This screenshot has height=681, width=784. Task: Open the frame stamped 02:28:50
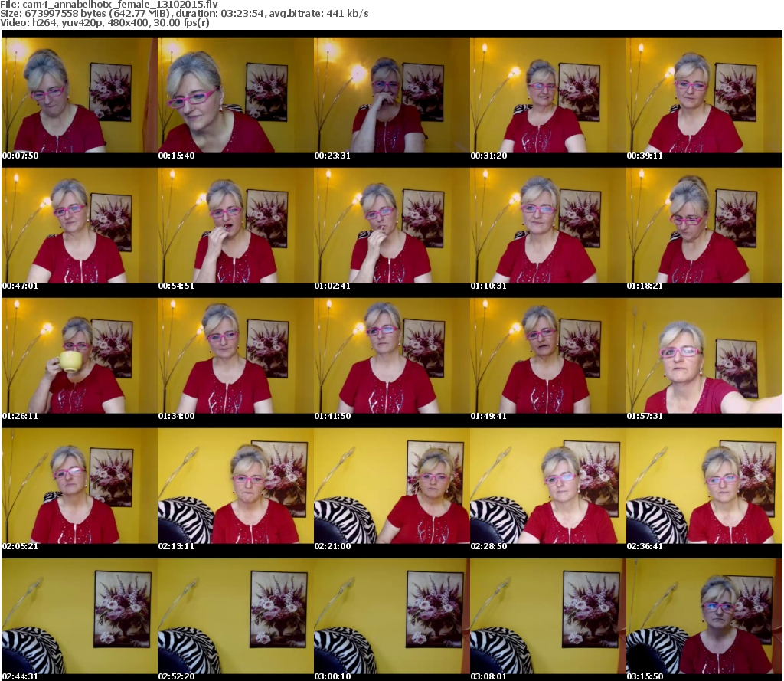[x=547, y=486]
